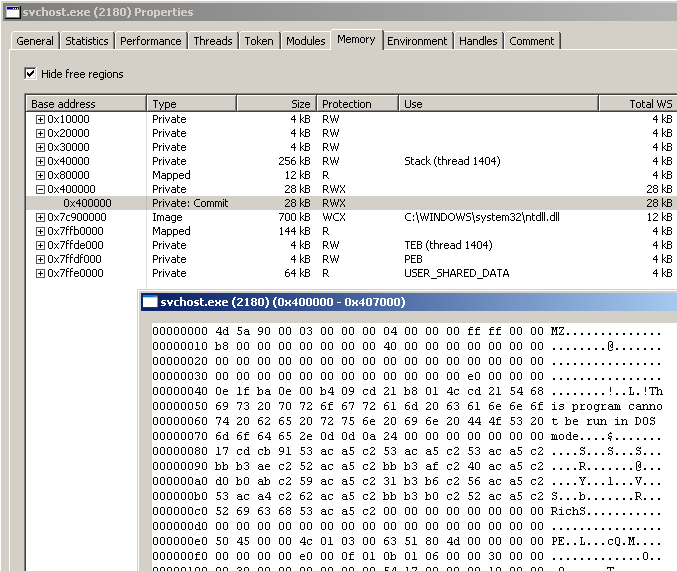Sort by the Total WS column header
Viewport: 677px width, 571px height.
coord(638,104)
